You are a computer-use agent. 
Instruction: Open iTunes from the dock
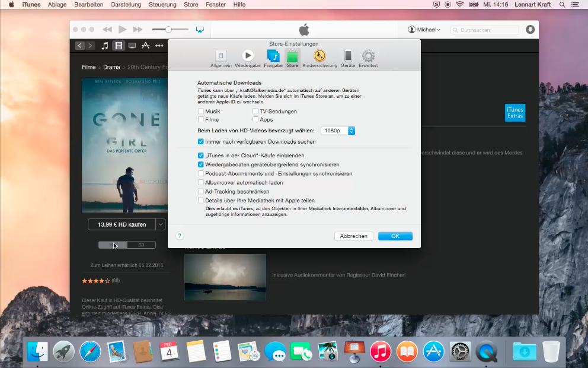[381, 352]
